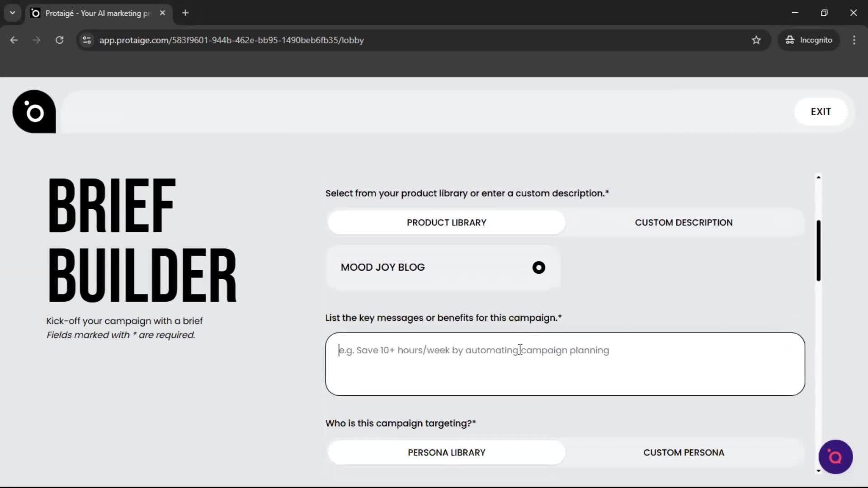Bookmark this page via the star icon
Viewport: 868px width, 488px height.
tap(756, 40)
